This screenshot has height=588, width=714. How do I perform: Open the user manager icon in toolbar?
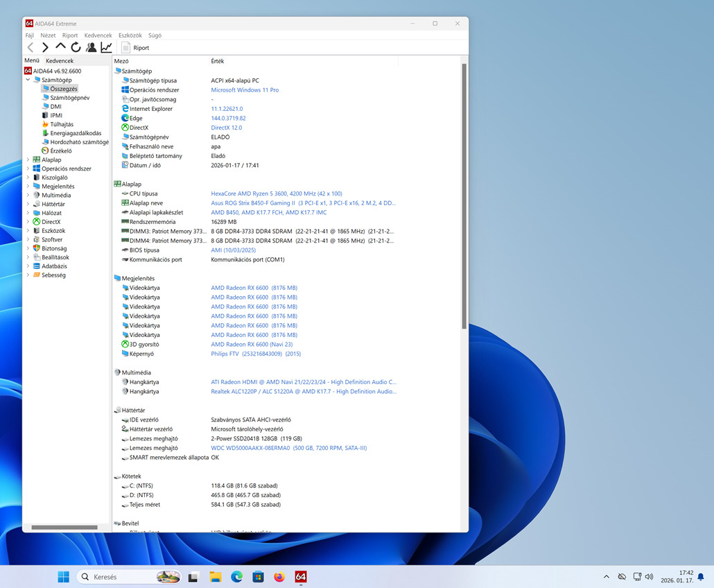91,48
